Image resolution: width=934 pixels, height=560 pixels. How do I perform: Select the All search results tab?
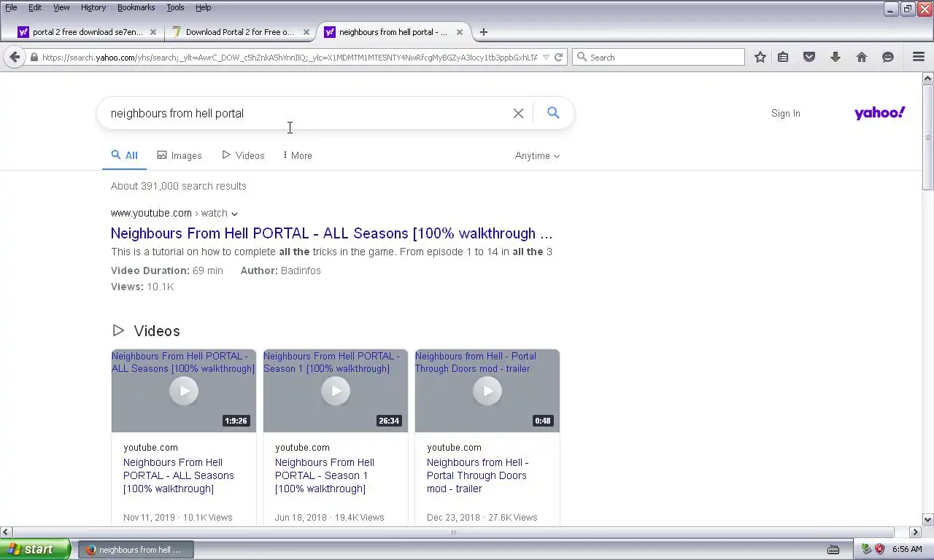pos(124,155)
